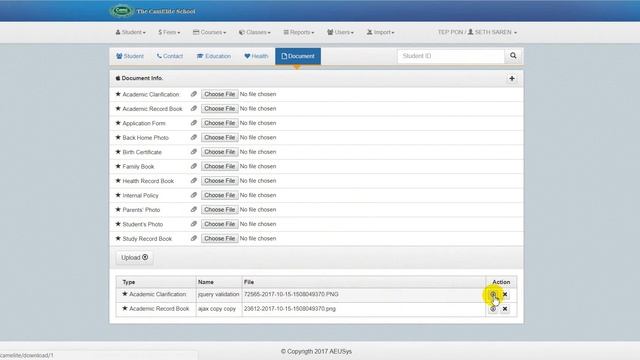Image resolution: width=640 pixels, height=360 pixels.
Task: Choose File for Academic Record Book
Action: 220,109
